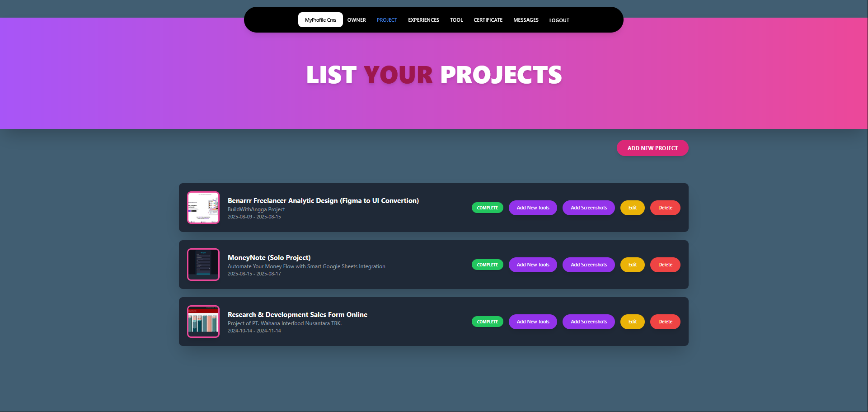Open the Benarrr Freelancer project thumbnail
This screenshot has width=868, height=412.
(x=203, y=208)
